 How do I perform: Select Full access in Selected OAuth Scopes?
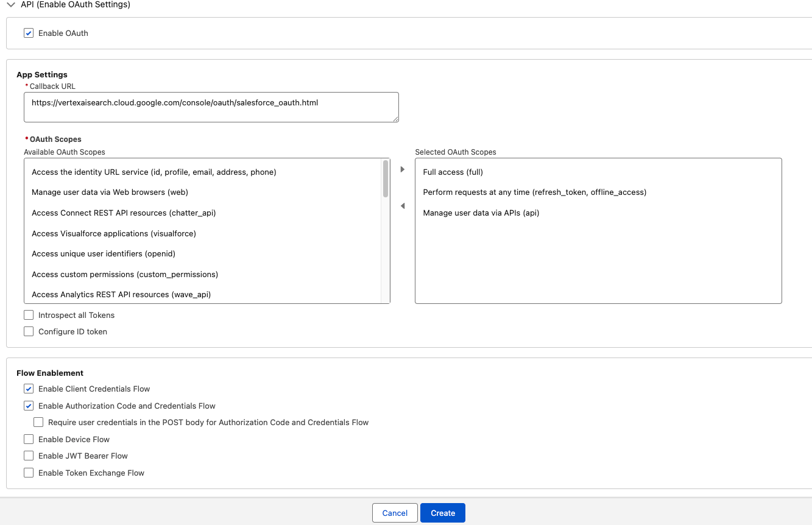point(453,172)
